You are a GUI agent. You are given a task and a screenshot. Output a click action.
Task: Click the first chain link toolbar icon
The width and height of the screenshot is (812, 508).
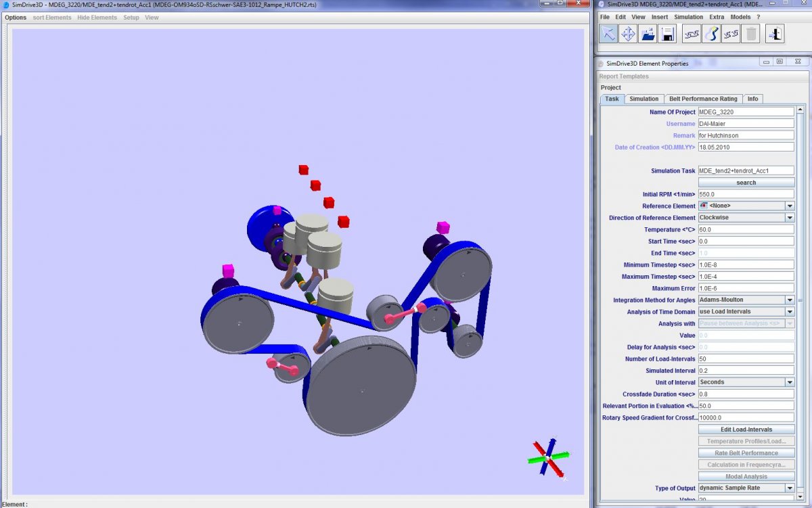click(691, 34)
